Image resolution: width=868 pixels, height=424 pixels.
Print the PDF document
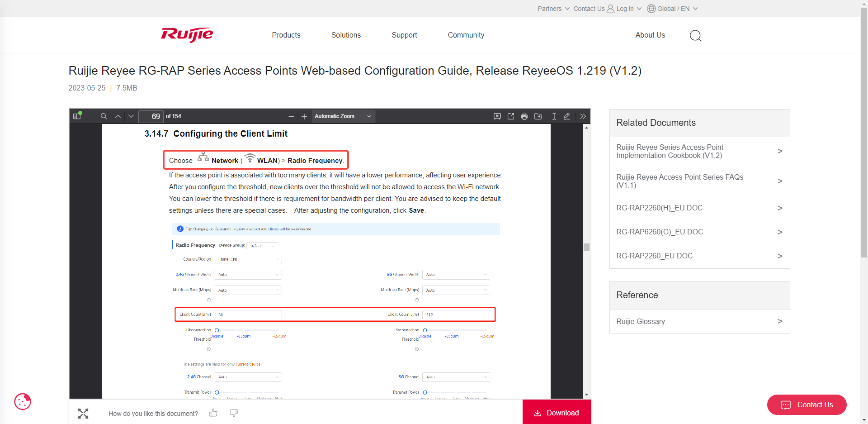[x=524, y=116]
